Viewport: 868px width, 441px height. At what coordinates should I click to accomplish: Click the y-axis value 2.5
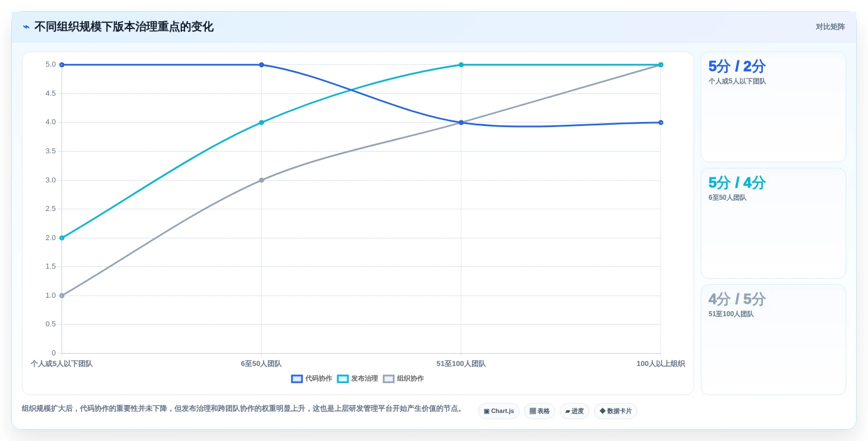click(x=50, y=209)
